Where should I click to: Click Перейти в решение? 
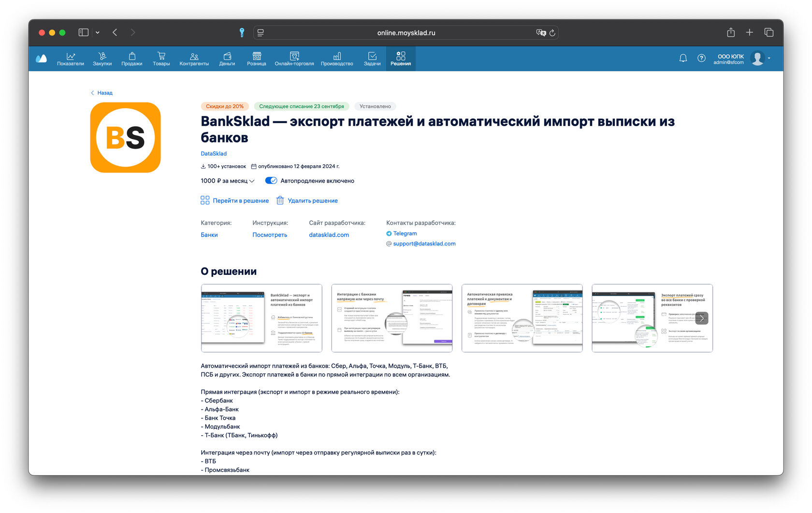click(235, 200)
